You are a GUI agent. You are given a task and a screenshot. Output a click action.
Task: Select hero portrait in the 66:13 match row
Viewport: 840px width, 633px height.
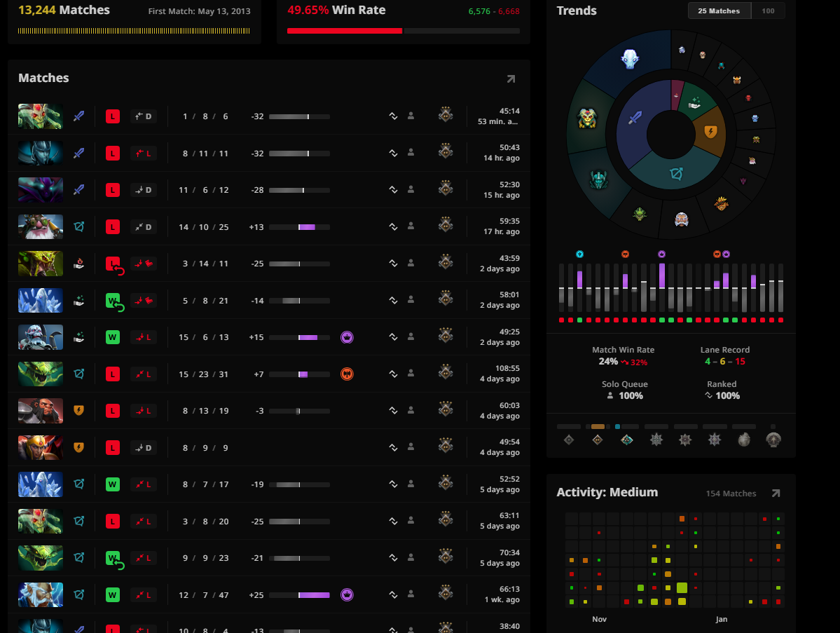pos(40,595)
